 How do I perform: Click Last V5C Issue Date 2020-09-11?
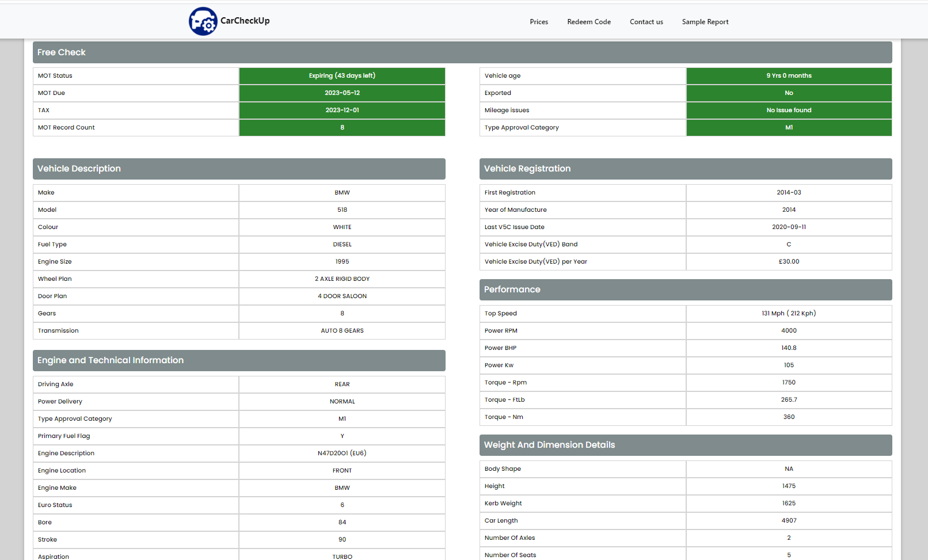(x=789, y=227)
